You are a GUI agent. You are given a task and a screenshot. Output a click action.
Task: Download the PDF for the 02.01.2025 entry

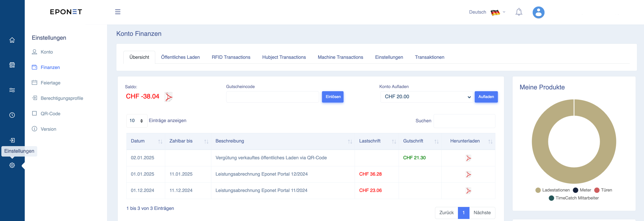tap(468, 158)
